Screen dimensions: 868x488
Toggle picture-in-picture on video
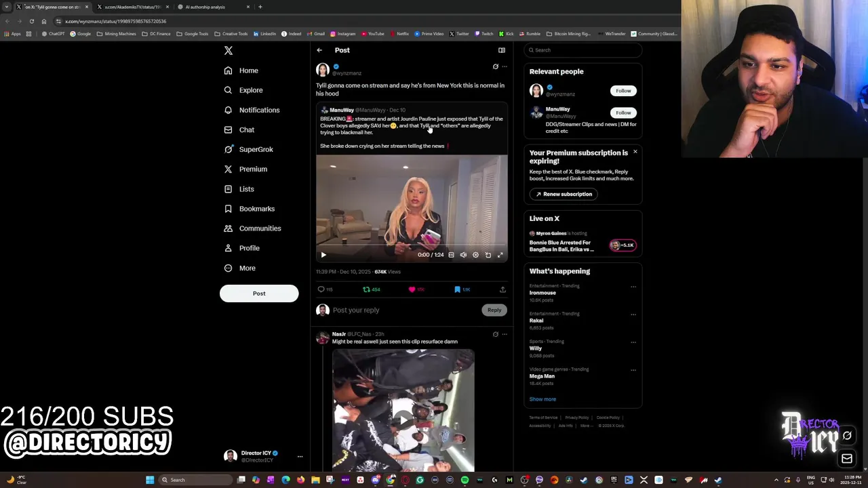click(488, 255)
